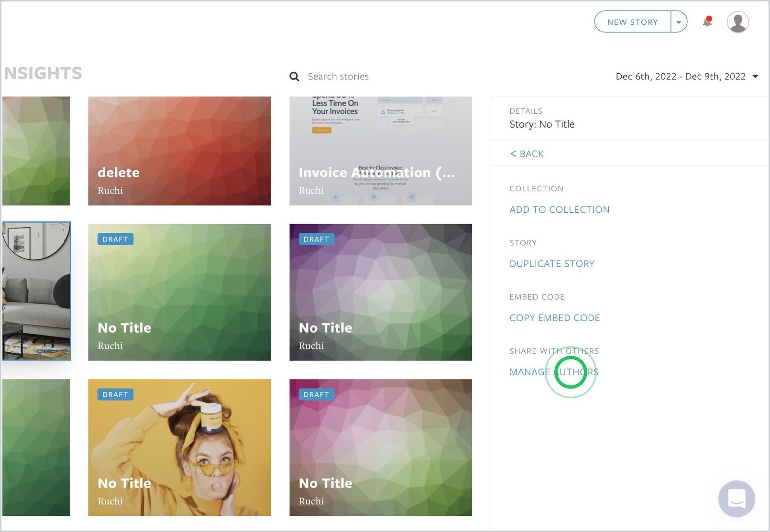Go back using the BACK link
Viewport: 770px width, 532px height.
click(527, 154)
